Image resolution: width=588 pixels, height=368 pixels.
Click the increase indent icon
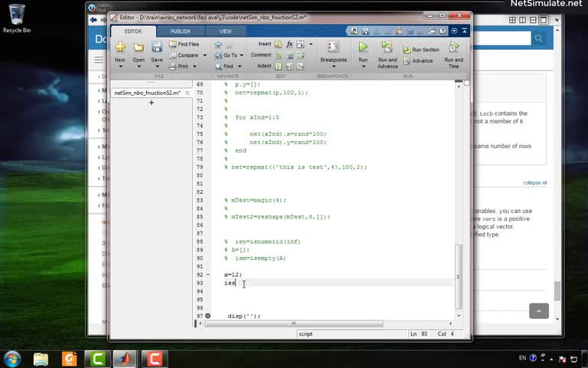[289, 67]
